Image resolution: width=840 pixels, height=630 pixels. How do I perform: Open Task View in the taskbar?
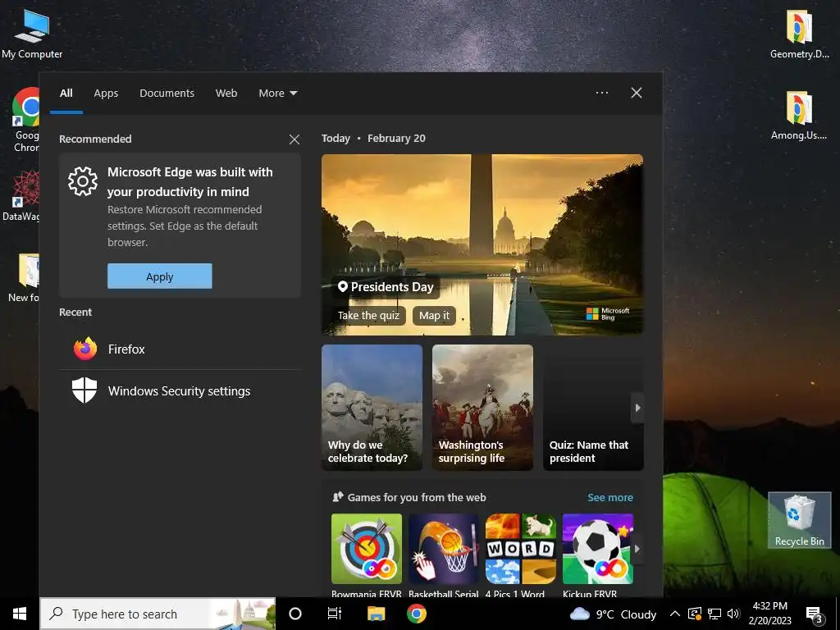click(x=335, y=614)
